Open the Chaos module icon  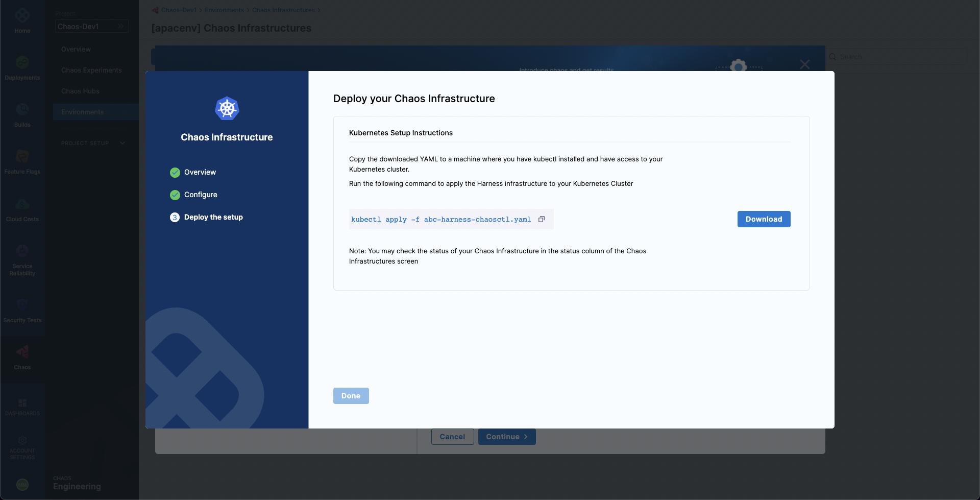[x=22, y=355]
